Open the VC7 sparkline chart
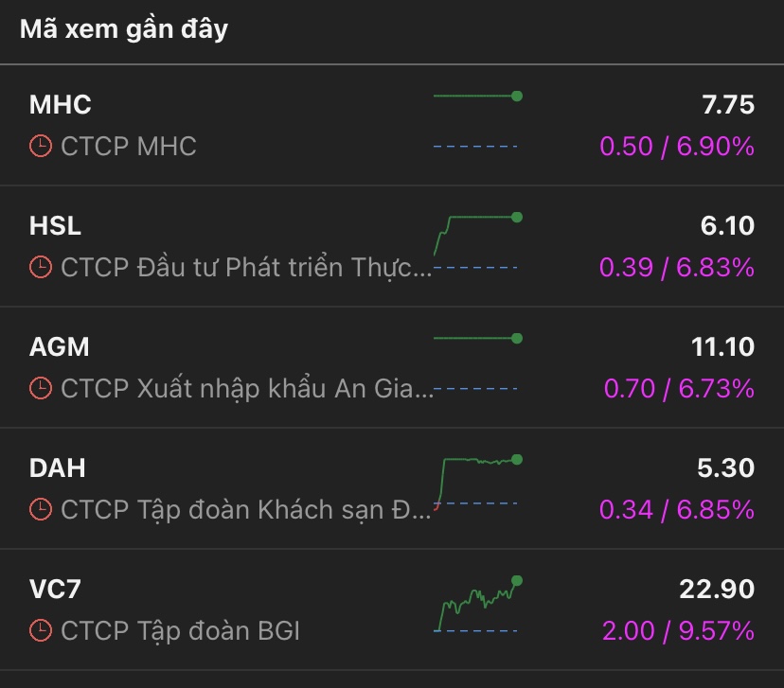 tap(476, 605)
